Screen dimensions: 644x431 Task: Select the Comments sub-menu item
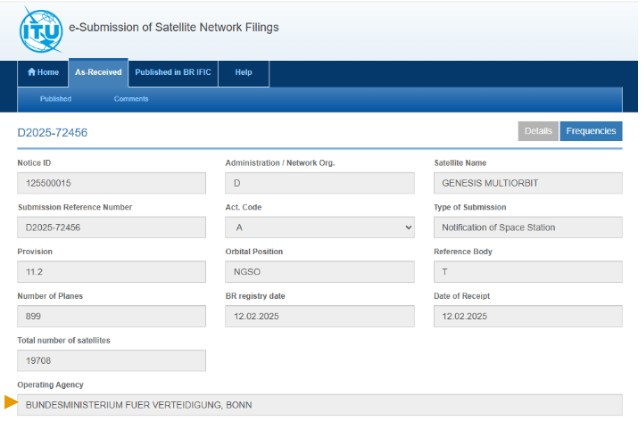[x=131, y=99]
